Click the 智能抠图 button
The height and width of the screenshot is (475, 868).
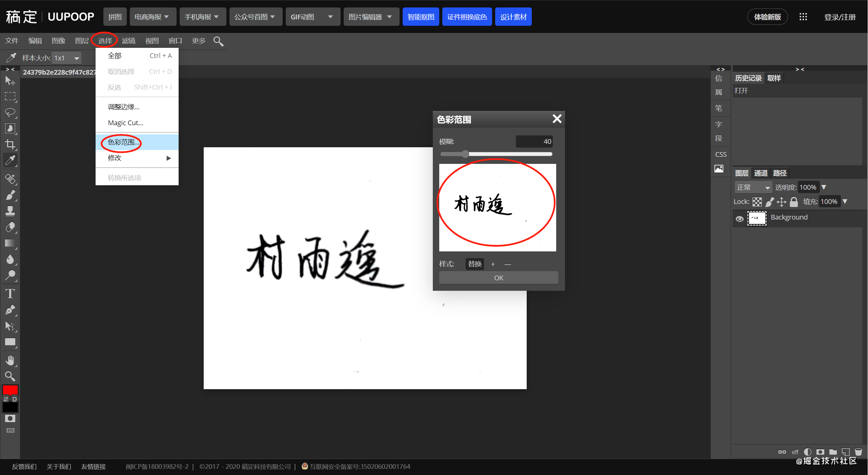pos(421,17)
